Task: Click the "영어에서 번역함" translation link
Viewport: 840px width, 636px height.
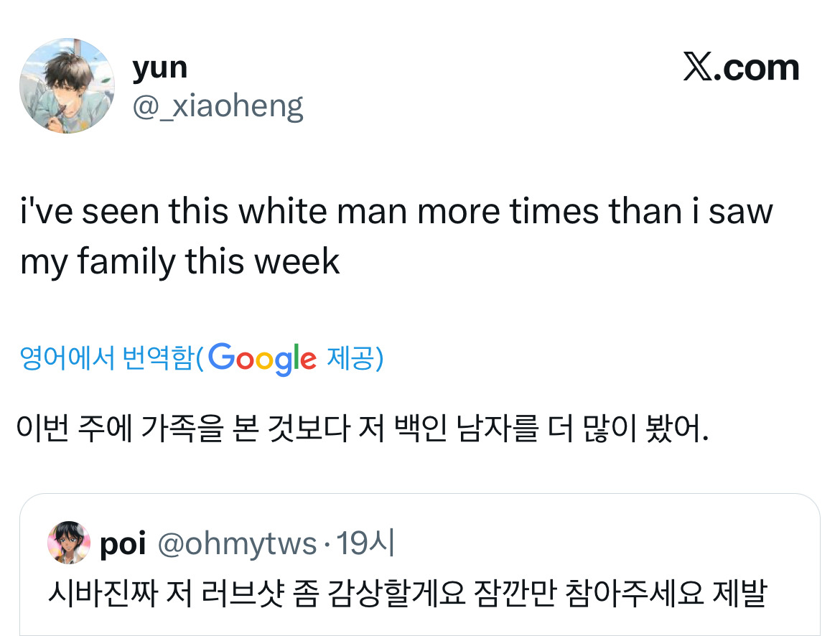Action: click(107, 357)
